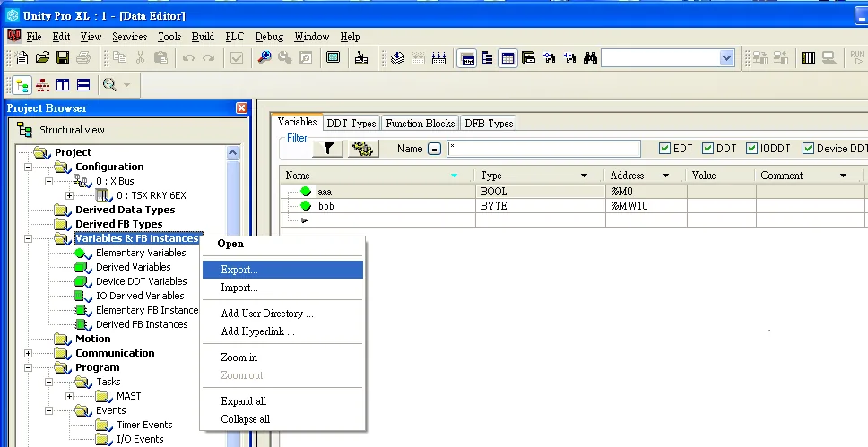The image size is (868, 447).
Task: Click the project tree scrollbar up arrow
Action: pos(232,152)
